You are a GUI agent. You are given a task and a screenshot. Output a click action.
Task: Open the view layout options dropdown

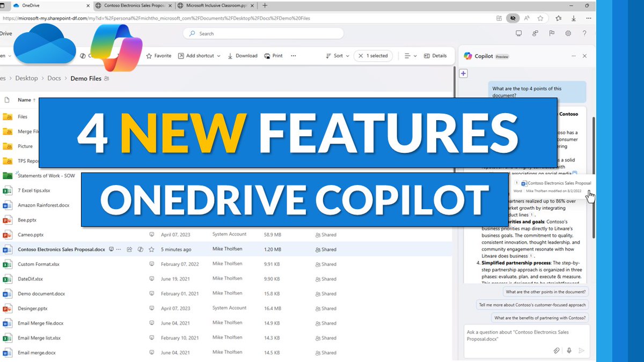tap(411, 56)
